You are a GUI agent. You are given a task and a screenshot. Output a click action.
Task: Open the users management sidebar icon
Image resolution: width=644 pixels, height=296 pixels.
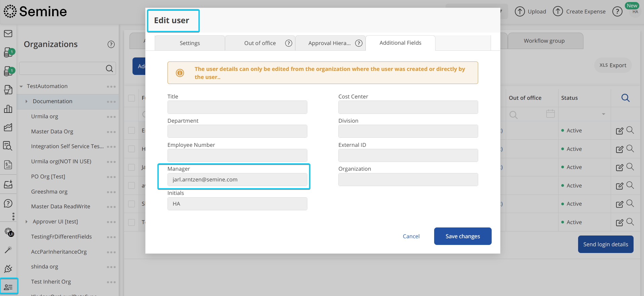click(8, 287)
